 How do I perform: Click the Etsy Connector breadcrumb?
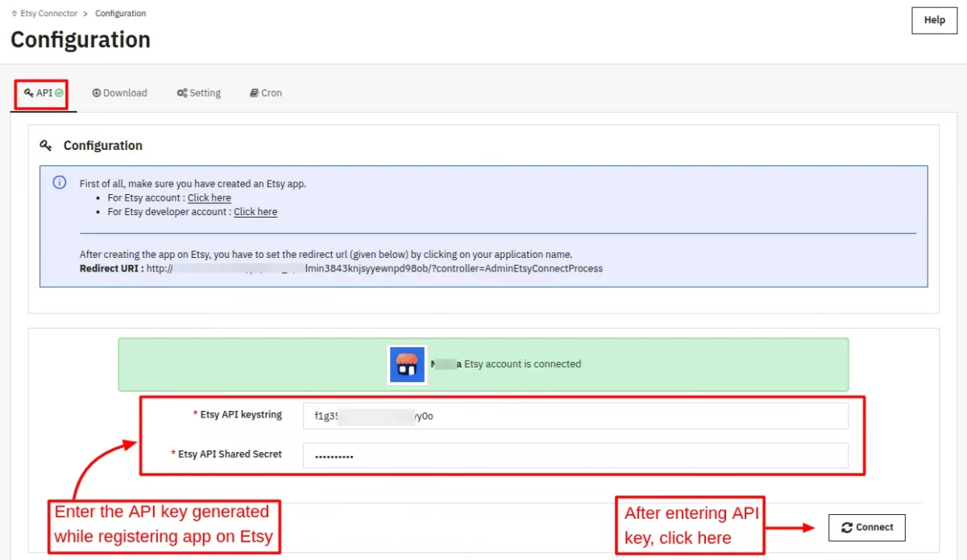point(48,14)
